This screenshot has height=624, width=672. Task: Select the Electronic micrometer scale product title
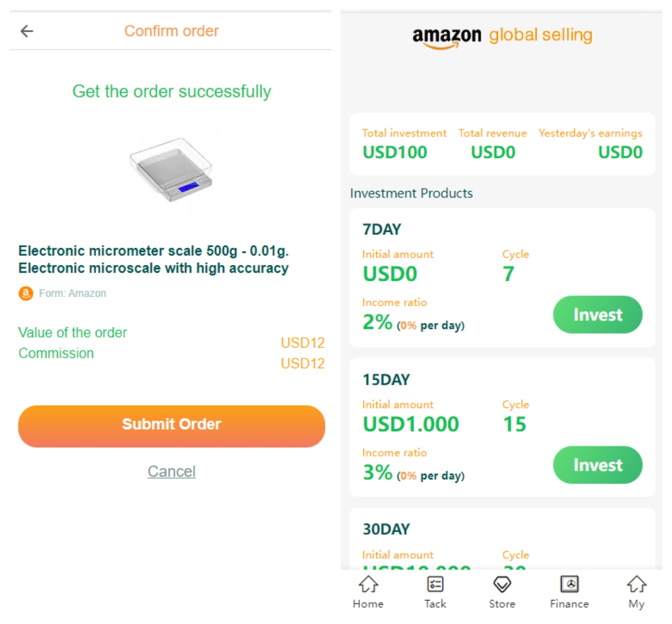[x=154, y=259]
